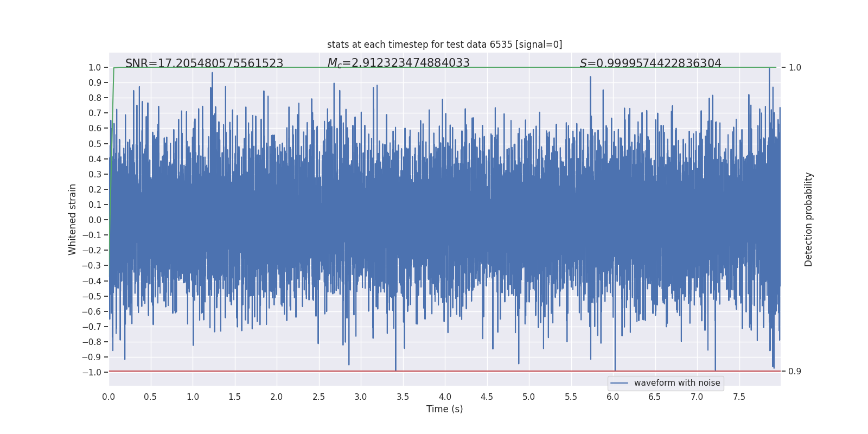Click the S=0.9999574422836304 annotation
The image size is (868, 434).
[x=650, y=63]
